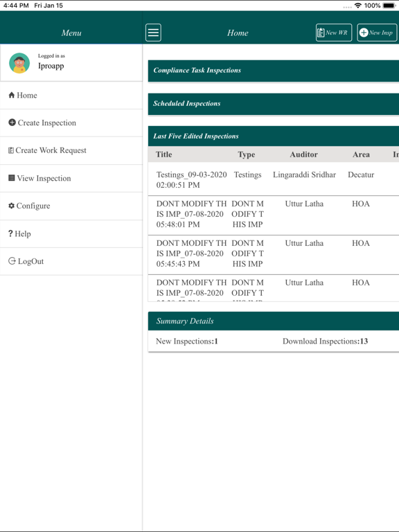Open DONT MODIFY inspection at 05:45:43 PM
The width and height of the screenshot is (399, 532).
[x=191, y=254]
